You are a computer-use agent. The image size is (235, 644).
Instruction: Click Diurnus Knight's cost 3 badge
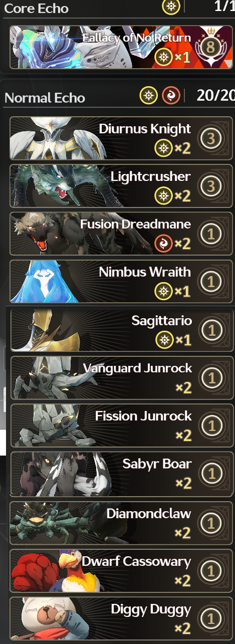211,138
